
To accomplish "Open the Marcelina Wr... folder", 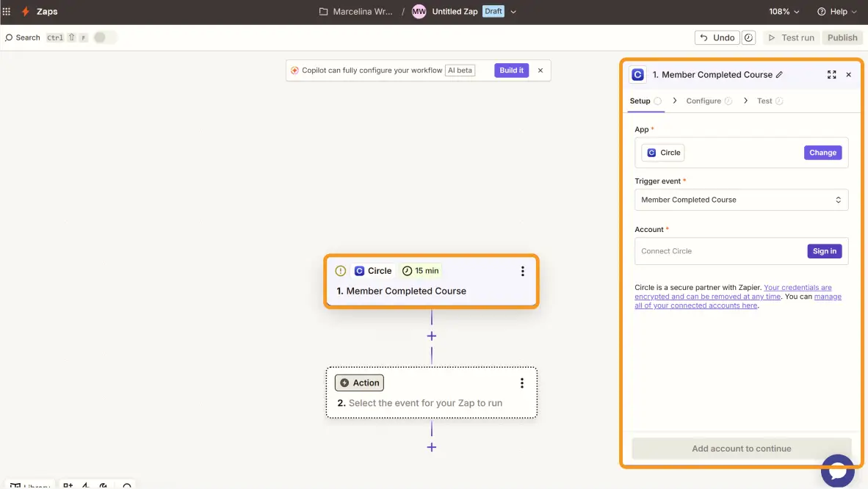I will pyautogui.click(x=356, y=11).
